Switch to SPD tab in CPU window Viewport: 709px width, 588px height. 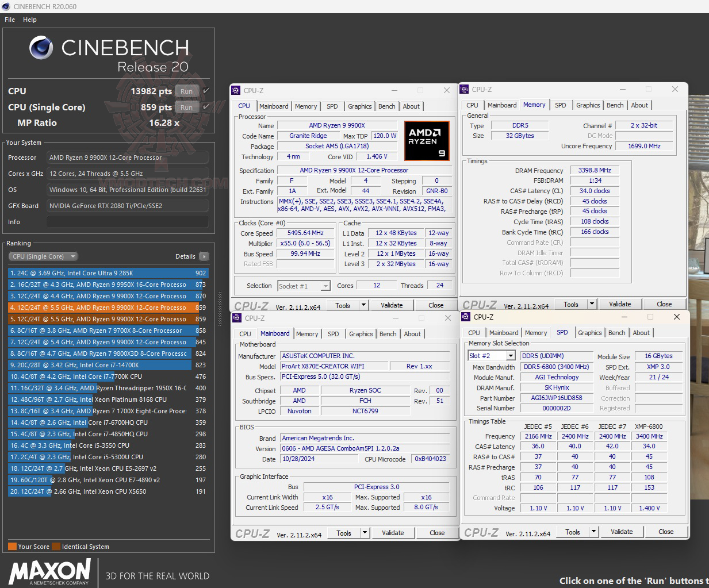332,106
